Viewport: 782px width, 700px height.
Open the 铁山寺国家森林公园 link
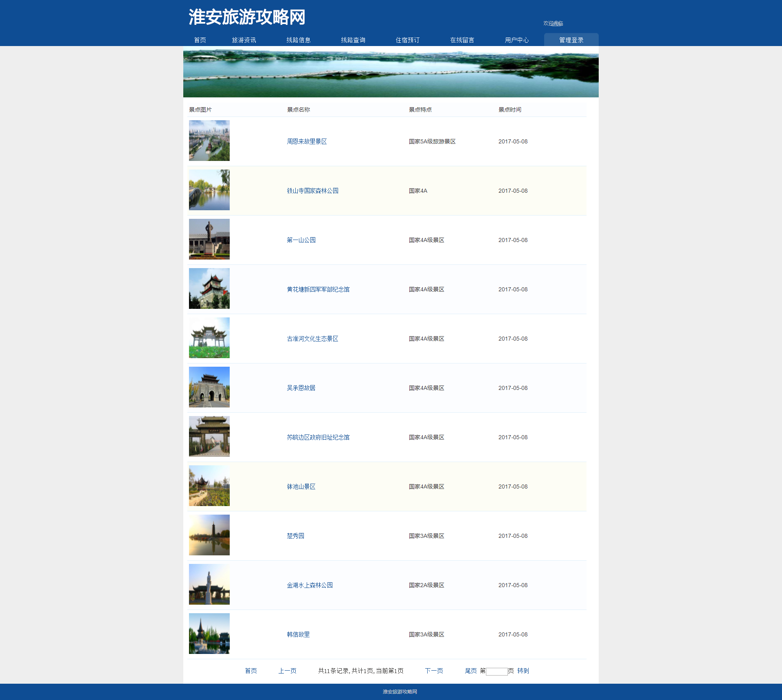click(x=312, y=191)
